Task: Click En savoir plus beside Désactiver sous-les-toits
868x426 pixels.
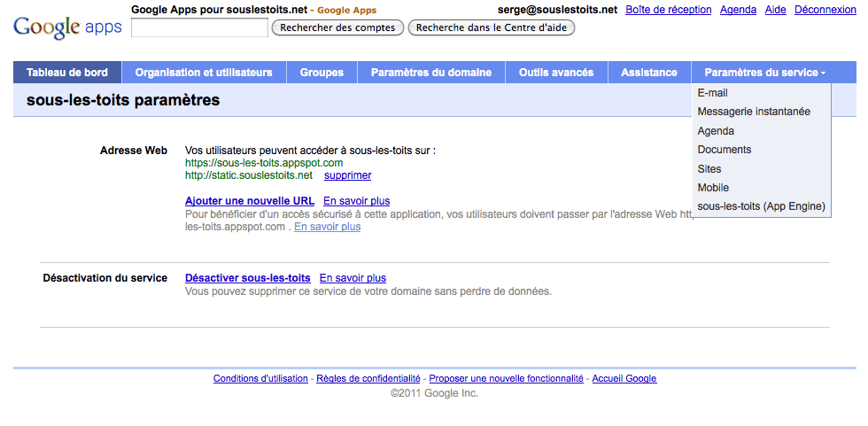Action: pyautogui.click(x=353, y=278)
